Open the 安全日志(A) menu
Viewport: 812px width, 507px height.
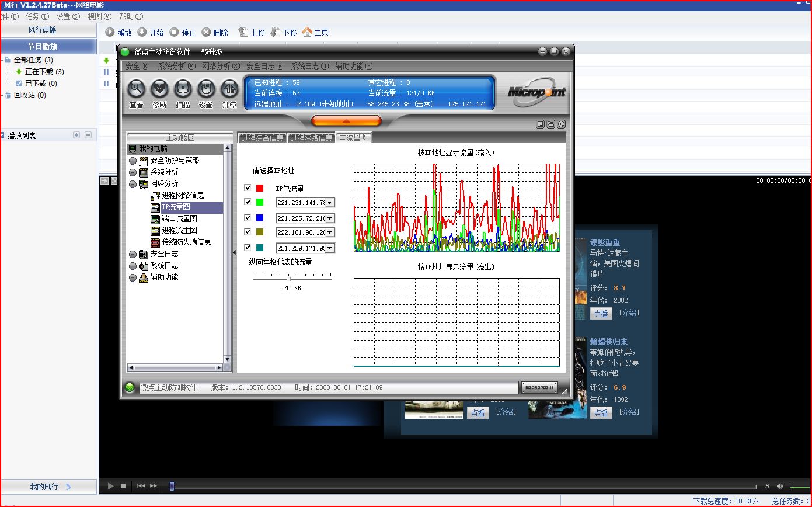click(x=265, y=66)
